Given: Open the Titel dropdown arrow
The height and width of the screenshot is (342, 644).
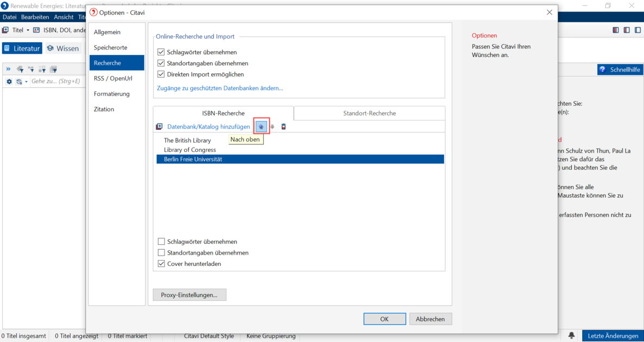Looking at the screenshot, I should click(x=28, y=30).
